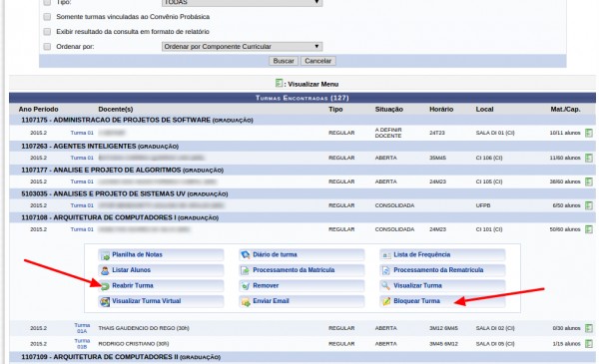The width and height of the screenshot is (599, 364).
Task: Open Turma 01 link of Arquitetura de Computadores I
Action: tap(82, 229)
